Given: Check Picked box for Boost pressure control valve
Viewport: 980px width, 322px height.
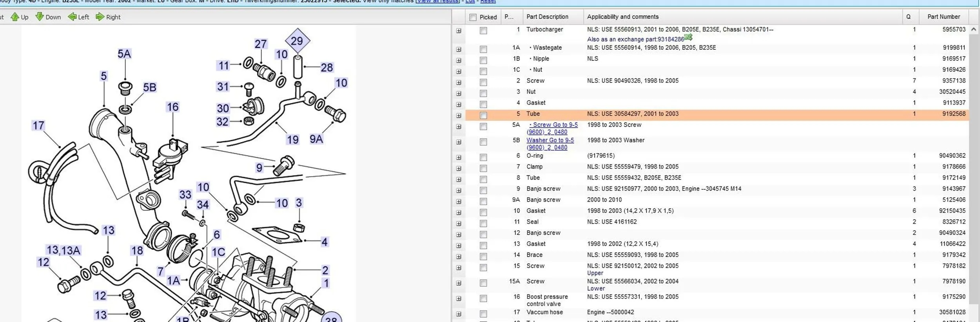Looking at the screenshot, I should 483,298.
